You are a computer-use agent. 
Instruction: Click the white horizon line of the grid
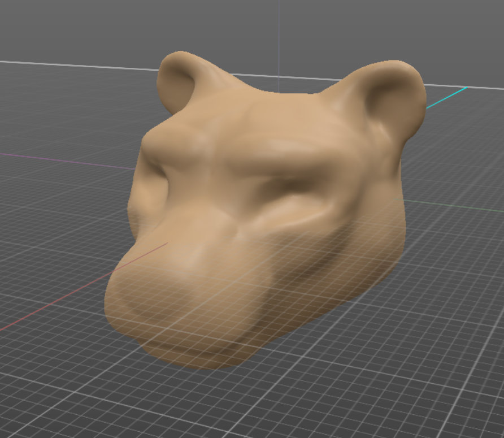point(85,64)
